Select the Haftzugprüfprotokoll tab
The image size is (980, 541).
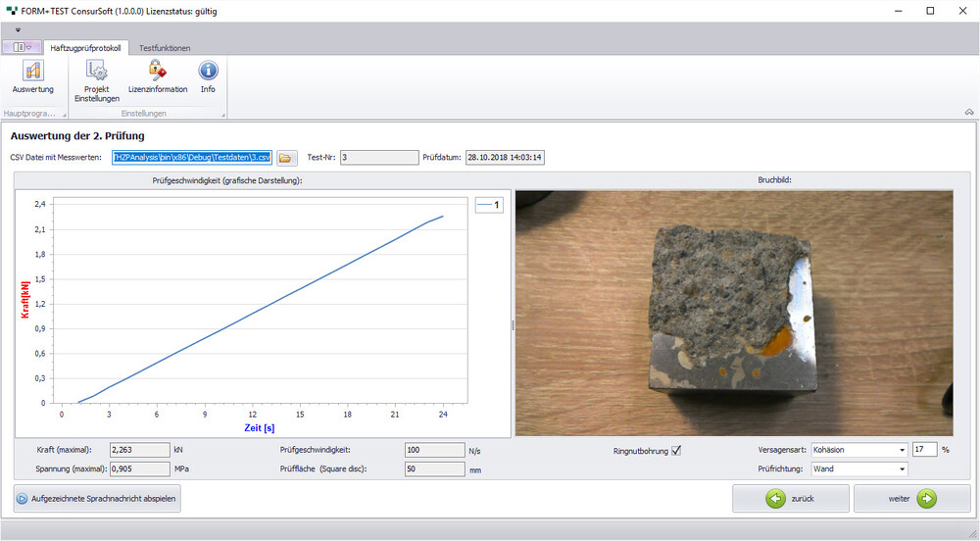click(x=85, y=47)
